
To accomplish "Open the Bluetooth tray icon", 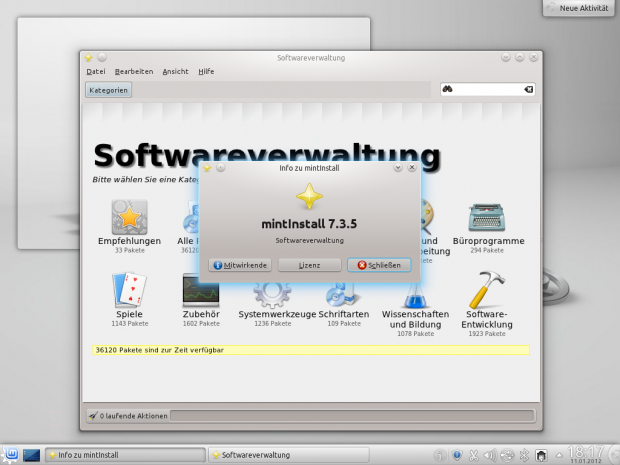I will click(x=524, y=455).
